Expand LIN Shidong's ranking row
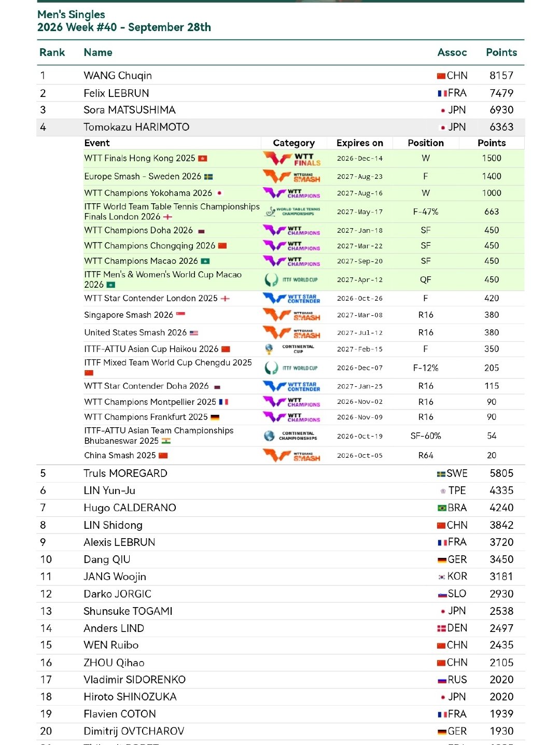The image size is (560, 745). [x=281, y=525]
